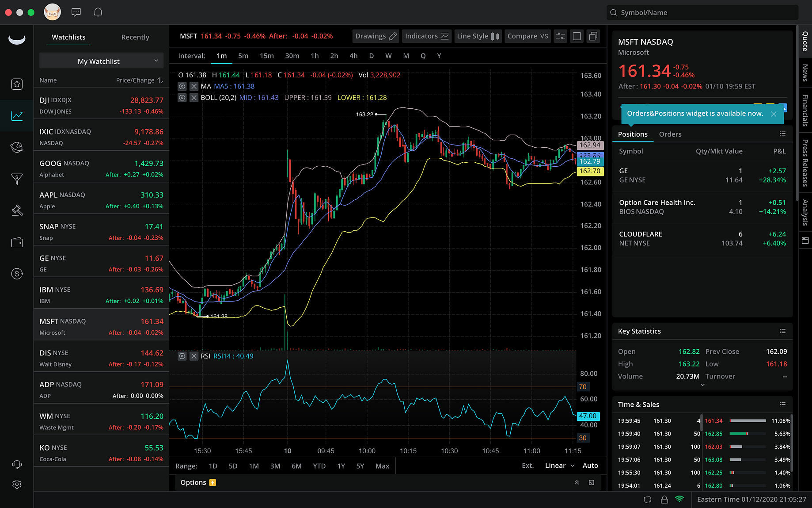This screenshot has height=508, width=812.
Task: Set chart range to 5D
Action: [233, 466]
